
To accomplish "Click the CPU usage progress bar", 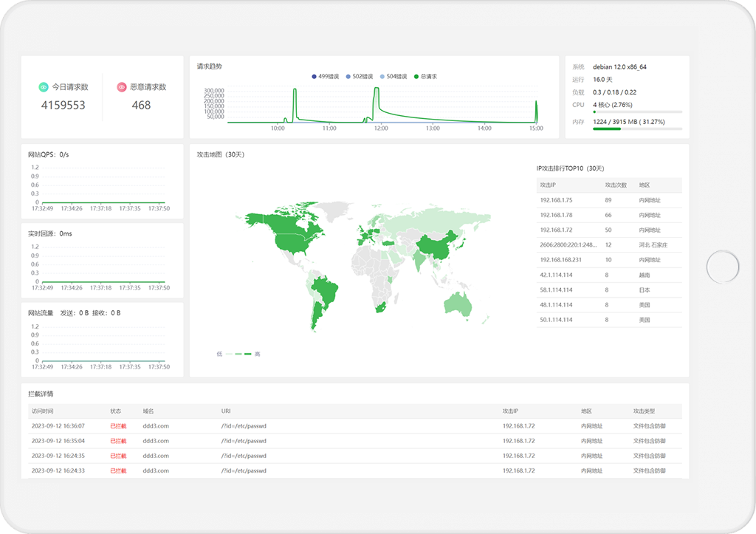I will click(637, 112).
